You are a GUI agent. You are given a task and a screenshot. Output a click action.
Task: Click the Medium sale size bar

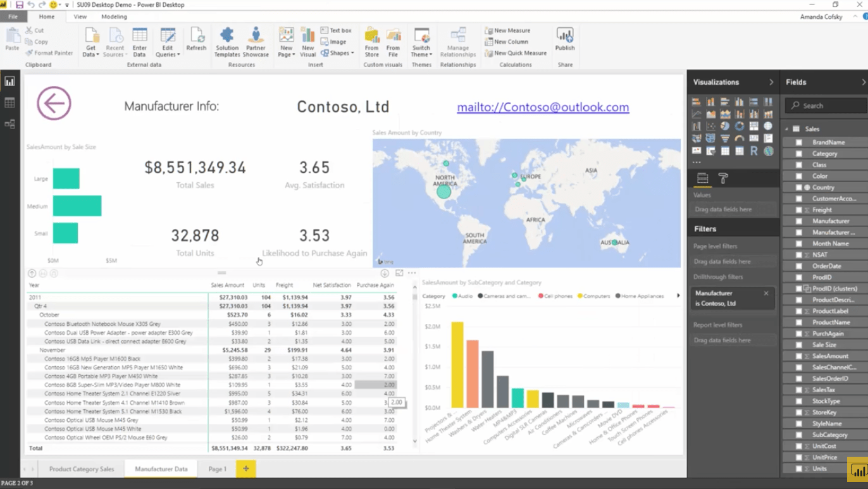[x=77, y=206]
